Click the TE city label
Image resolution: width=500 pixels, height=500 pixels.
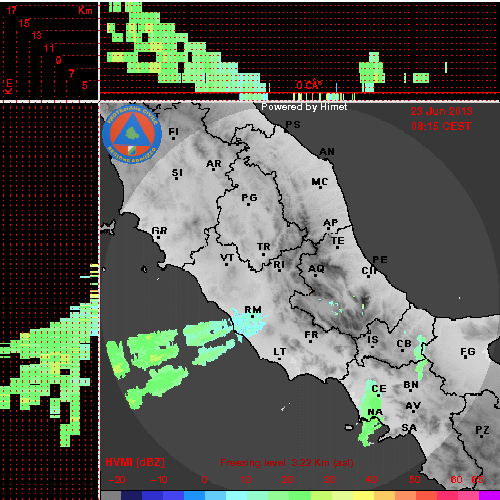(x=338, y=240)
